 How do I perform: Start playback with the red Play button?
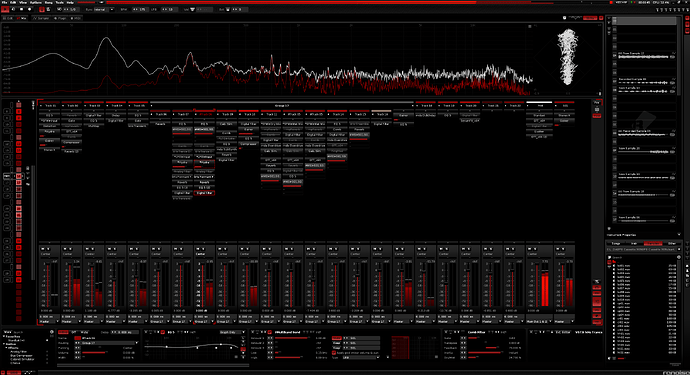(x=5, y=9)
